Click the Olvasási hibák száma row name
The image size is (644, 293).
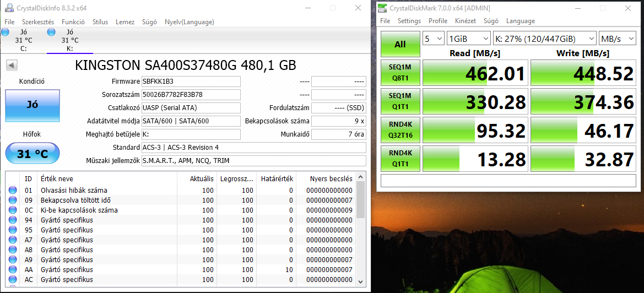click(x=74, y=190)
